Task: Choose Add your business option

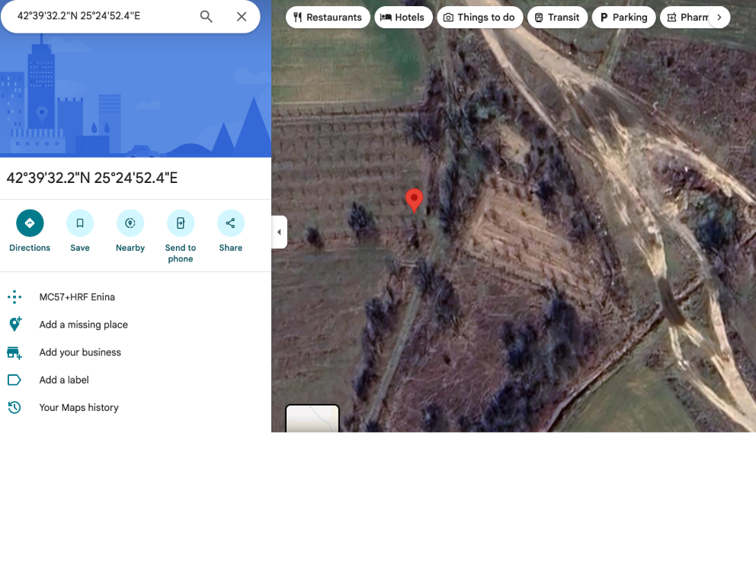Action: point(80,352)
